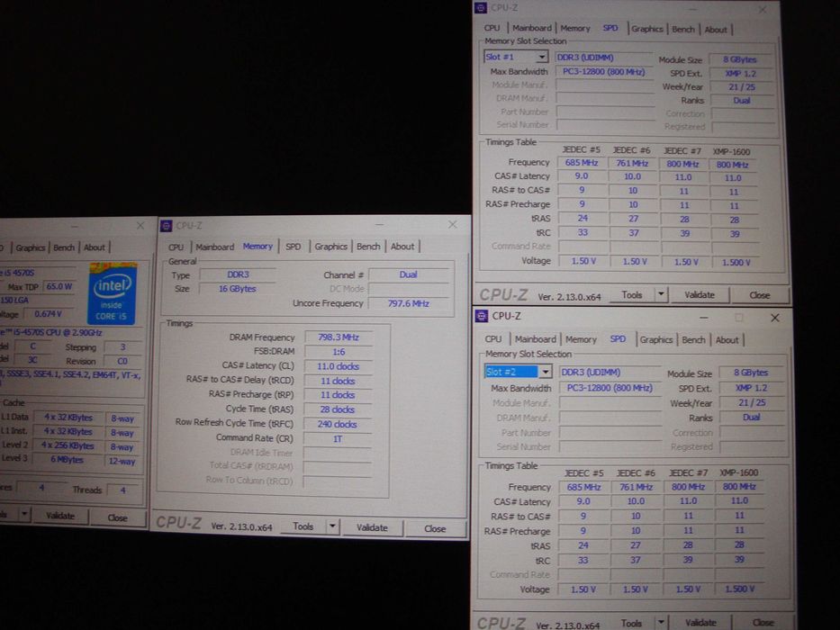Click the Close button in the leftmost CPU window
Image resolution: width=840 pixels, height=630 pixels.
point(117,517)
